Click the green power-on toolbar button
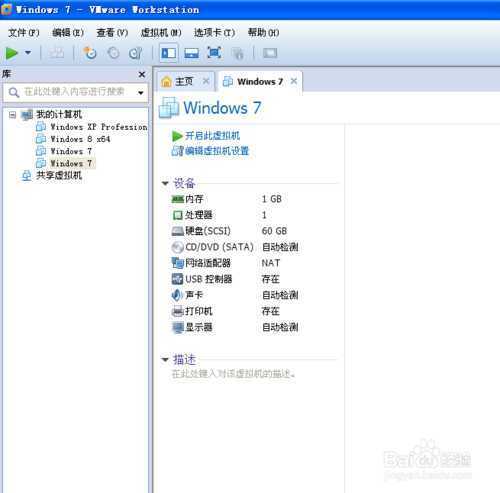The width and height of the screenshot is (500, 493). tap(12, 53)
